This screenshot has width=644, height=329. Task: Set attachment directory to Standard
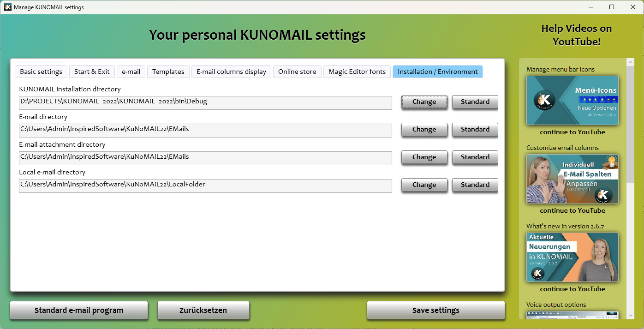475,157
